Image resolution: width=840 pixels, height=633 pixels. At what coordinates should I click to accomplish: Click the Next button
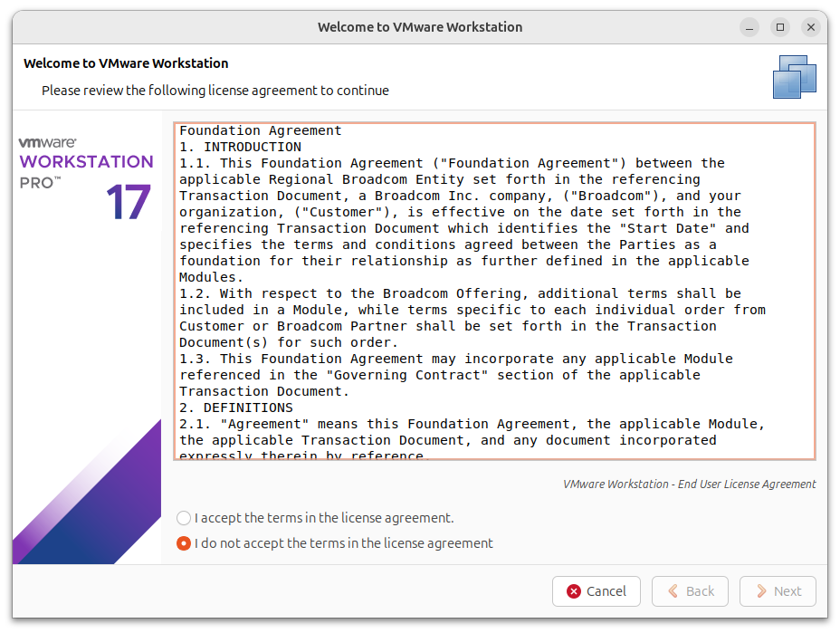point(778,591)
